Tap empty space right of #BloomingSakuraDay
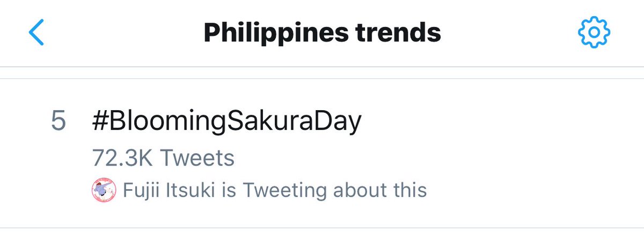The height and width of the screenshot is (238, 644). [483, 121]
